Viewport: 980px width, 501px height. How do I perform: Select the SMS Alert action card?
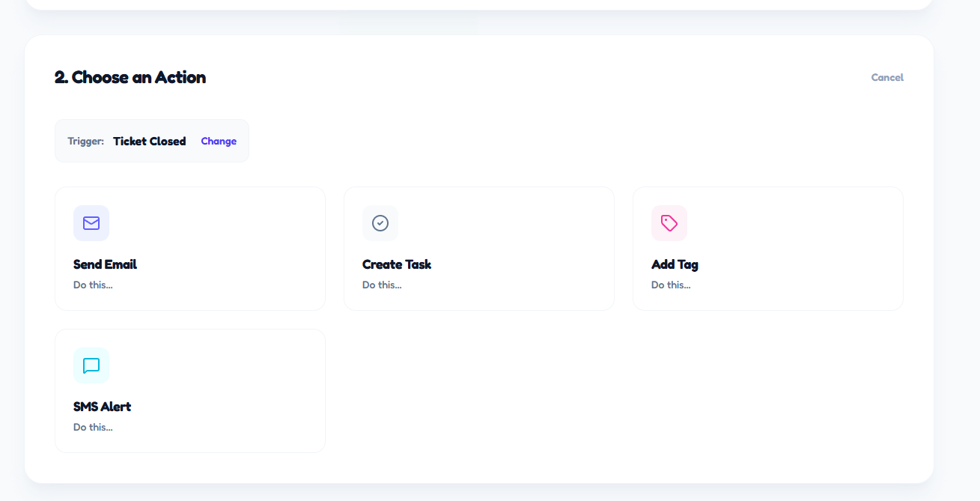189,390
